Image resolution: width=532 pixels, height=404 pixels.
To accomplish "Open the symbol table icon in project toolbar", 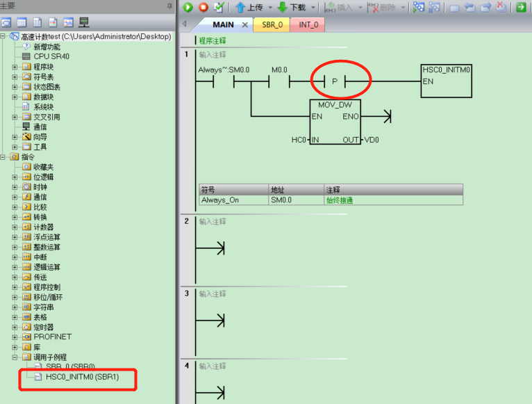I will coord(22,22).
